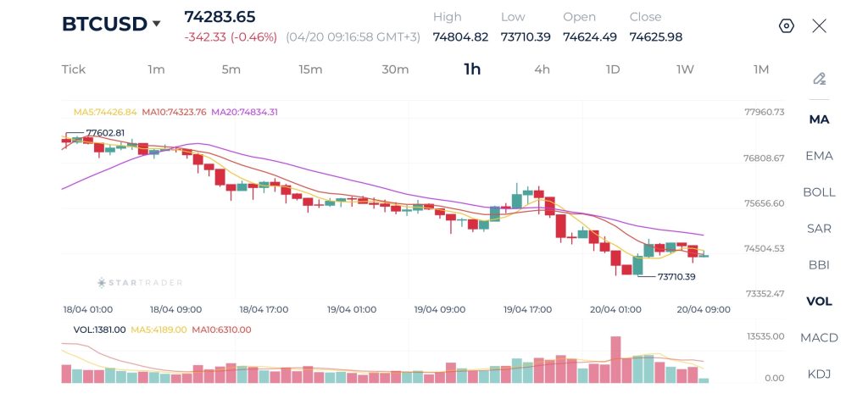Switch chart to 5m interval
Screen dimensions: 868x399
[x=231, y=69]
